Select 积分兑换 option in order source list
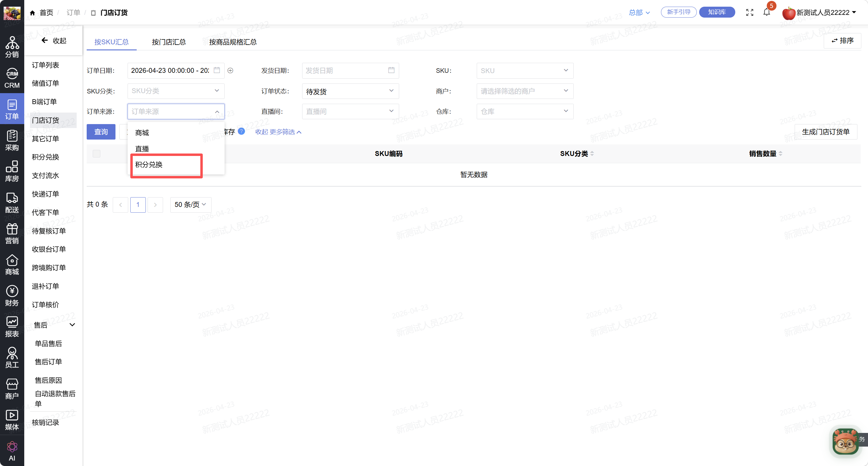 [149, 164]
